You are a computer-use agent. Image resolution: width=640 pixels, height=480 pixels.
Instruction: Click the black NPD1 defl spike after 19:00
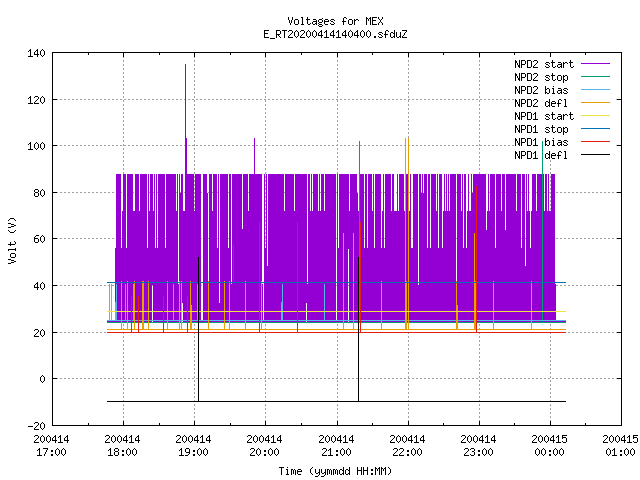pyautogui.click(x=198, y=329)
